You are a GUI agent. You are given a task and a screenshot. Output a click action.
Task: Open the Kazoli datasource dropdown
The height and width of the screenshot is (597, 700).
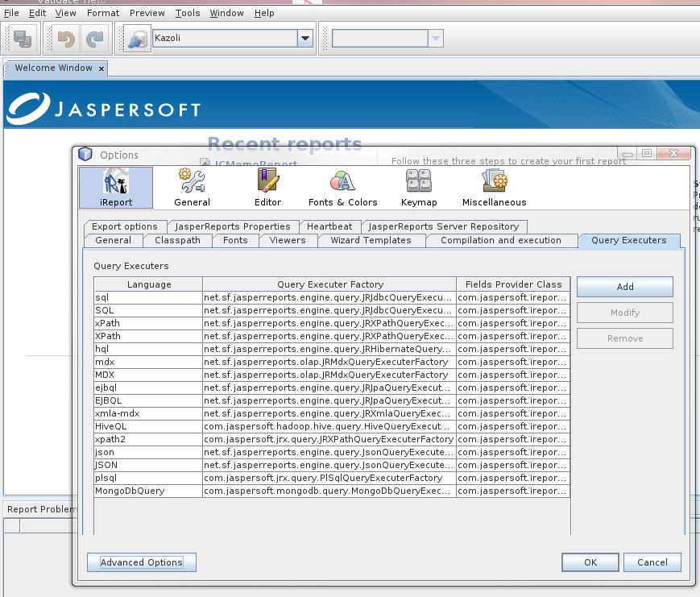(305, 39)
